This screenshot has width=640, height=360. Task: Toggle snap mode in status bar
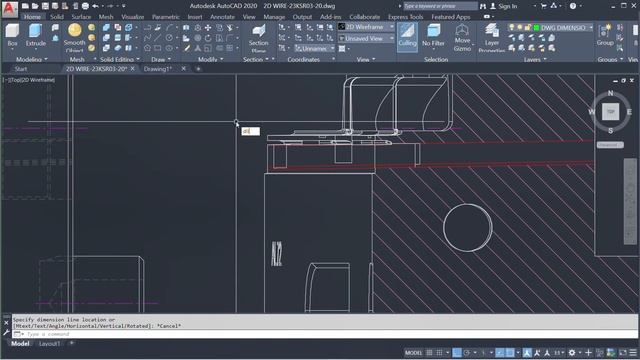[439, 353]
